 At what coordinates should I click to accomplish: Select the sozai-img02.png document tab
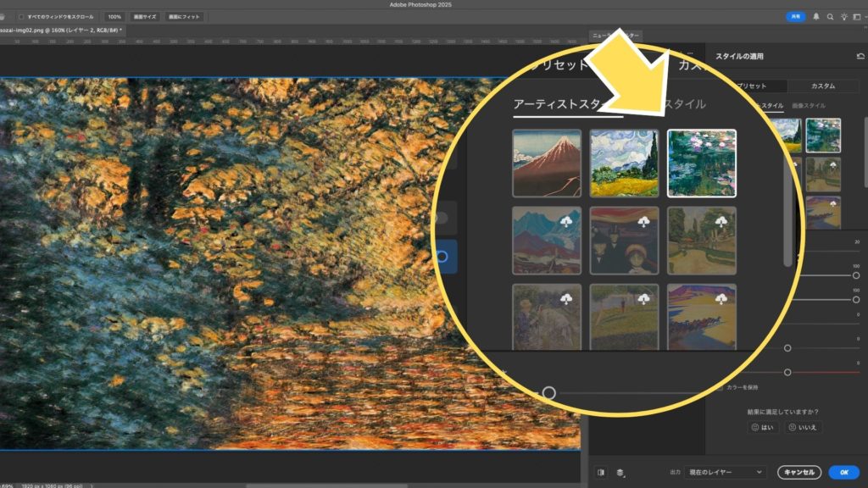coord(59,30)
